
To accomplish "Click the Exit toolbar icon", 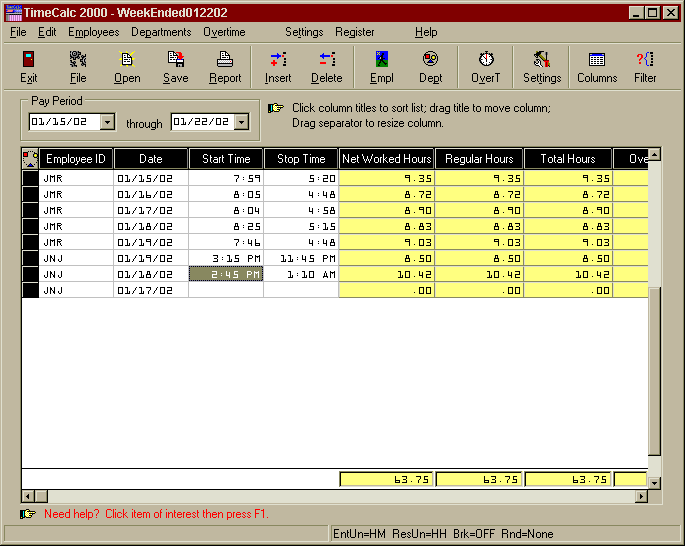I will point(28,59).
